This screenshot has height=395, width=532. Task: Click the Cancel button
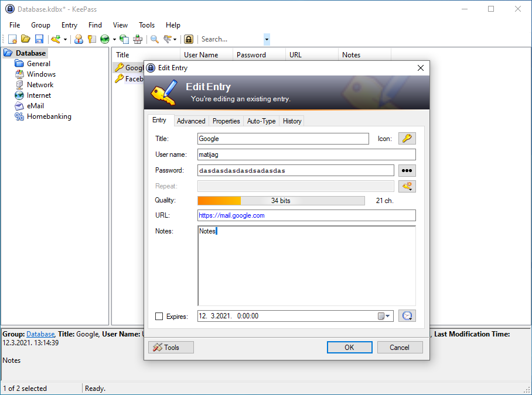[x=400, y=347]
